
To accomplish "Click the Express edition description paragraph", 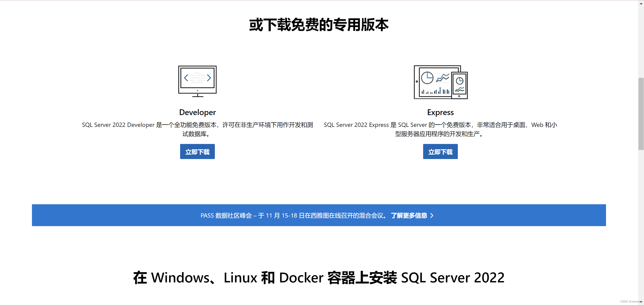I will click(440, 129).
